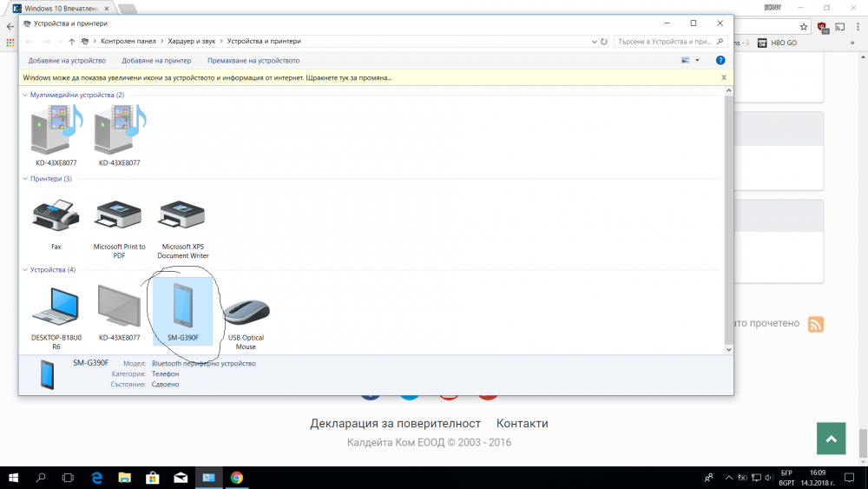Collapse Устройства group

pos(25,270)
